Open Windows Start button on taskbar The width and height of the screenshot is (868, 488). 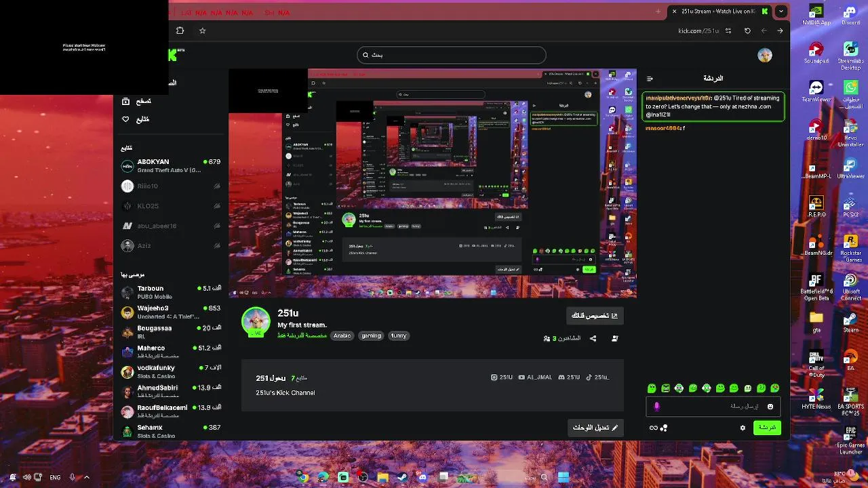[563, 477]
